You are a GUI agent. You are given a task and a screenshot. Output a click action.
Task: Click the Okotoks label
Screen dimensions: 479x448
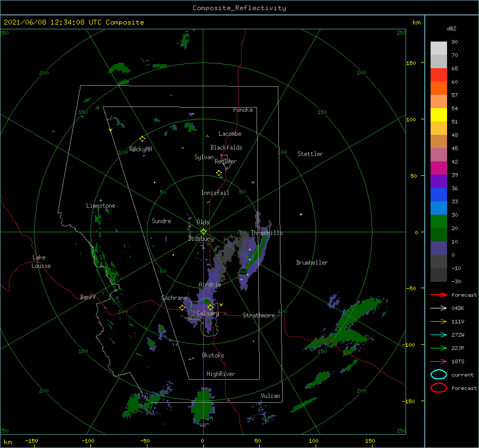(x=213, y=355)
